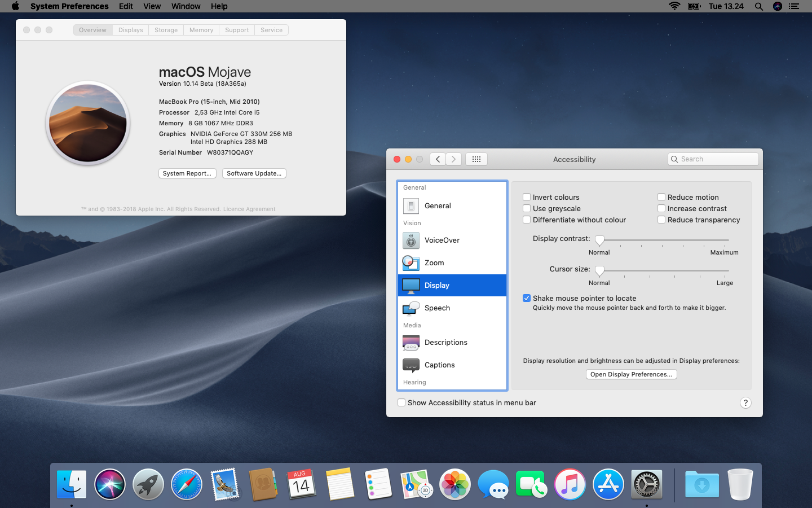Switch to Storage tab in About window
The image size is (812, 508).
click(166, 30)
